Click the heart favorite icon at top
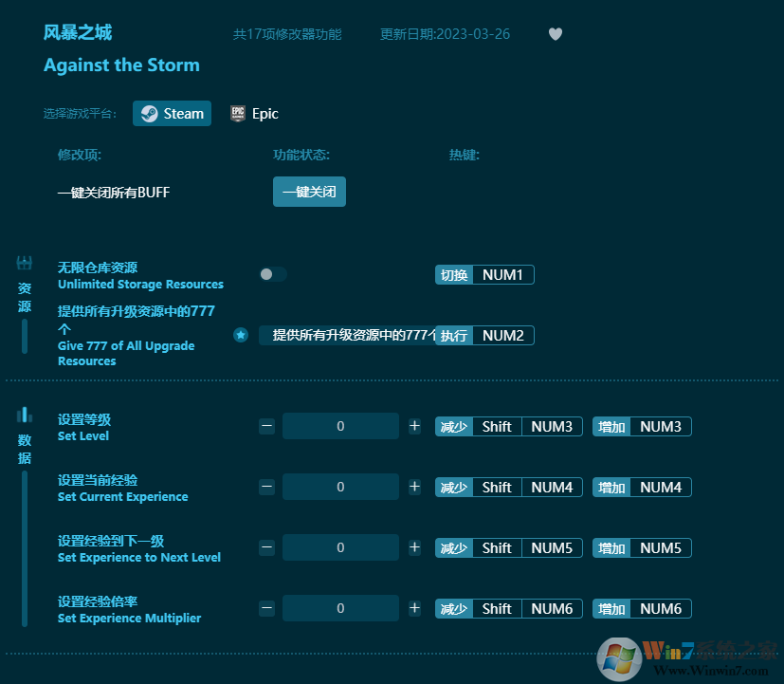This screenshot has height=684, width=784. tap(556, 34)
